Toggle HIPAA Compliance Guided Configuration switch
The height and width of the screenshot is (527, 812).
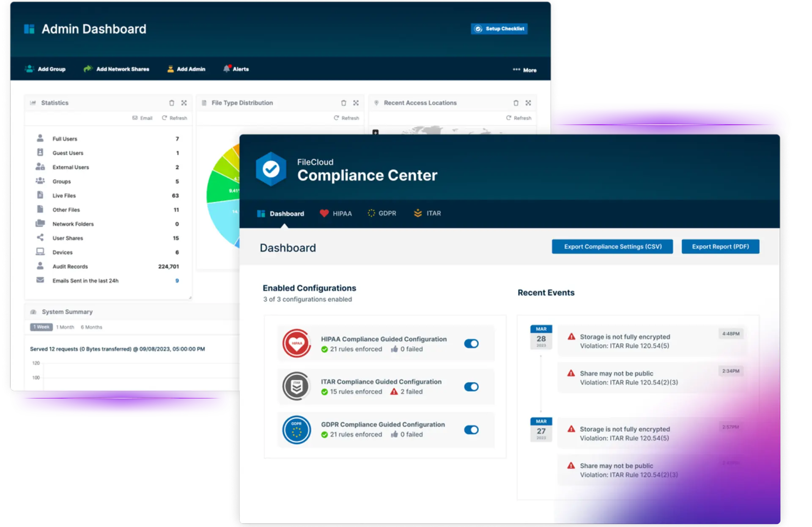pyautogui.click(x=471, y=343)
